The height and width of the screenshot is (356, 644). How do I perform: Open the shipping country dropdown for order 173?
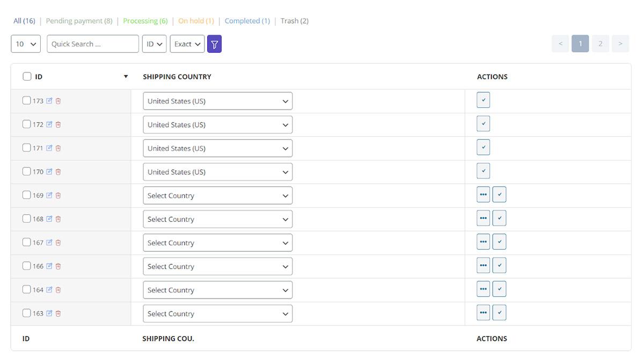pos(217,101)
